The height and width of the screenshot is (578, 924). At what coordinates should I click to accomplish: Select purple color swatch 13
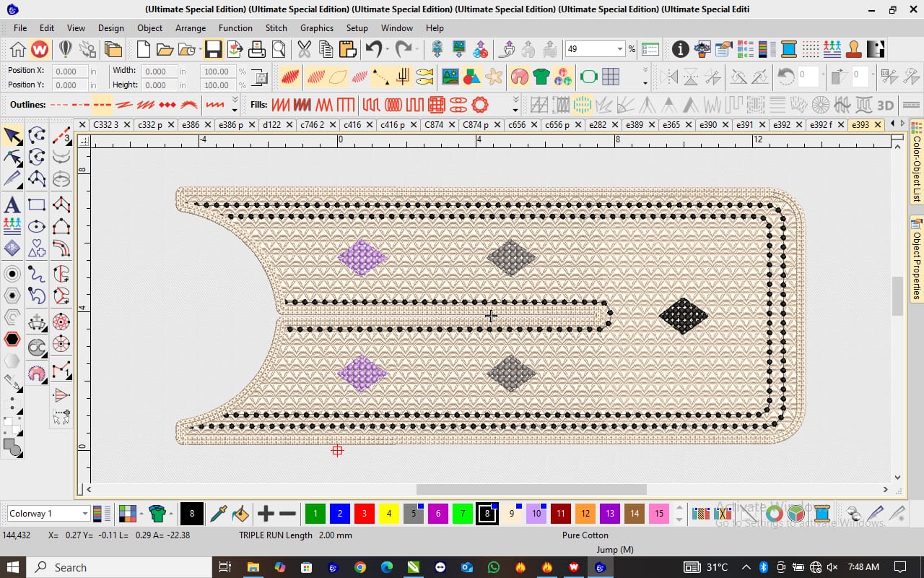609,514
